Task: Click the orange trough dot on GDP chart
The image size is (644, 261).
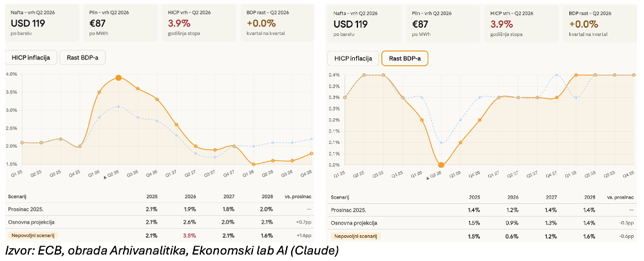Action: click(441, 165)
